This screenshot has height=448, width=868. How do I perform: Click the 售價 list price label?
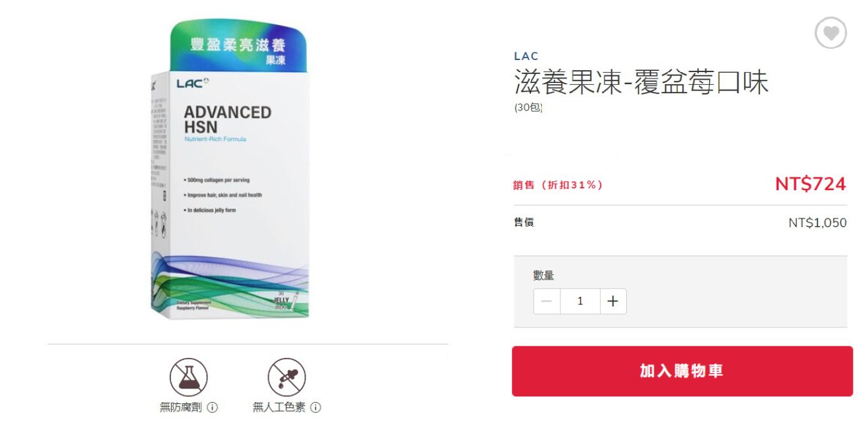click(524, 222)
